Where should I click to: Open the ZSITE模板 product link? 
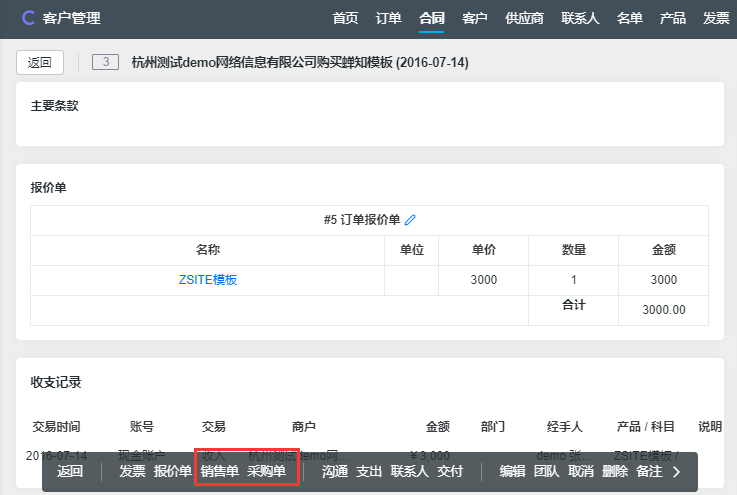(x=208, y=280)
